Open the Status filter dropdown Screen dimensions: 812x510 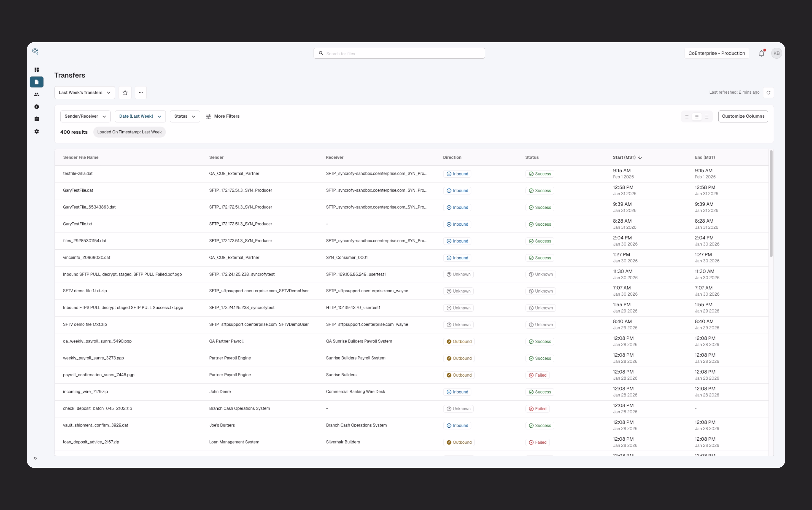184,116
